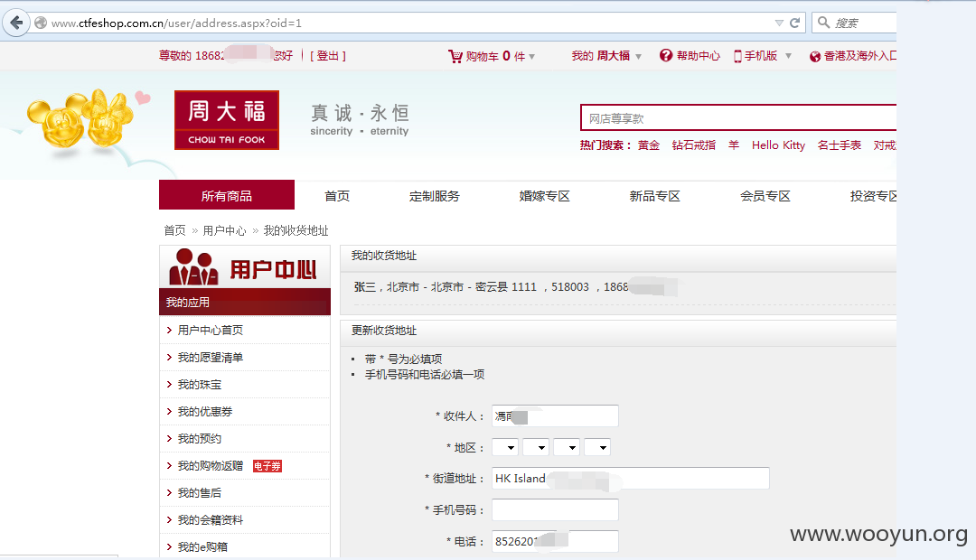The image size is (976, 560).
Task: Click the address bar URL
Action: pos(176,23)
